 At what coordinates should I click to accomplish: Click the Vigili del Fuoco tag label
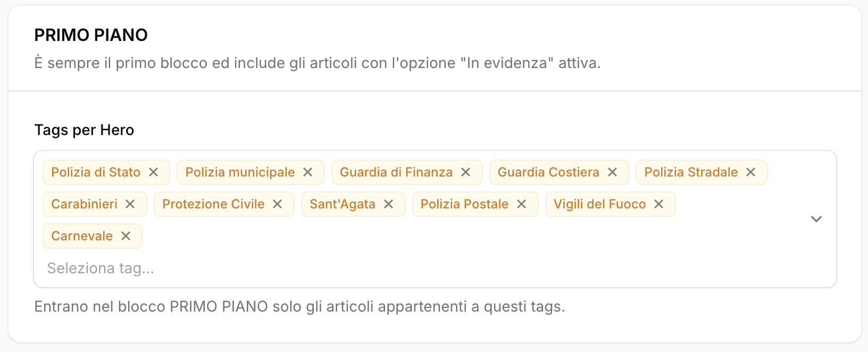(599, 204)
